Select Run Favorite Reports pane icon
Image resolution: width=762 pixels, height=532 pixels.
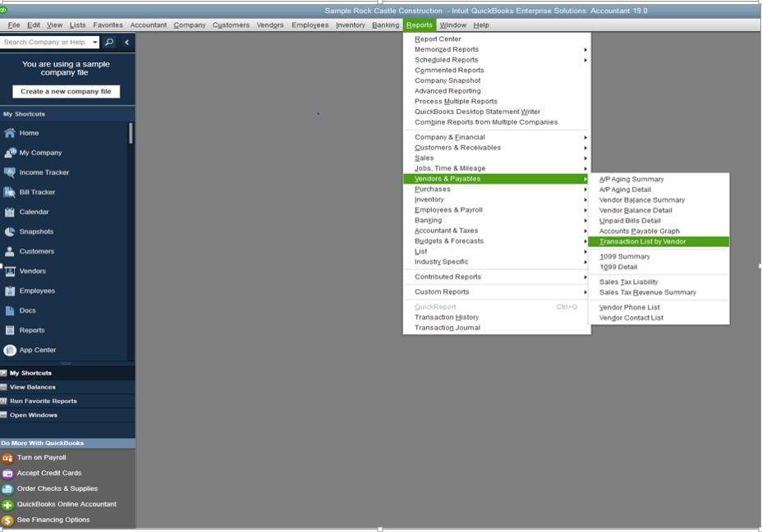point(4,401)
